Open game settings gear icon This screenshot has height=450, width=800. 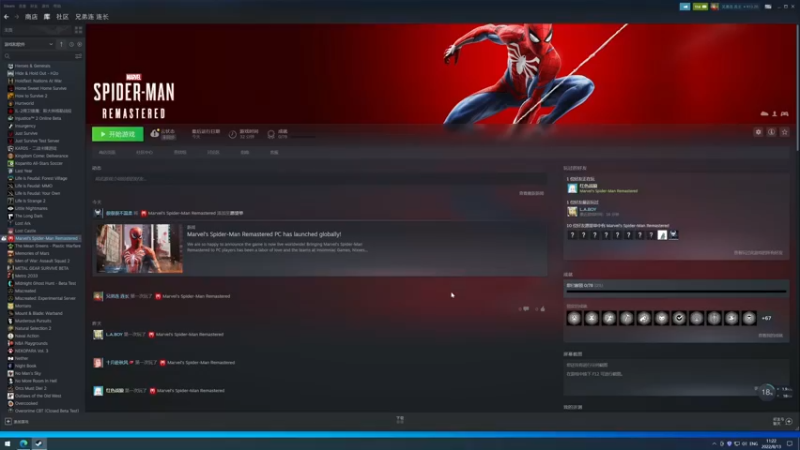click(758, 132)
